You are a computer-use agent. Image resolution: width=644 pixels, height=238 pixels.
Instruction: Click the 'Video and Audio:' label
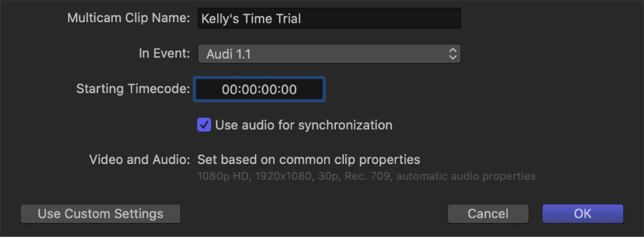140,160
